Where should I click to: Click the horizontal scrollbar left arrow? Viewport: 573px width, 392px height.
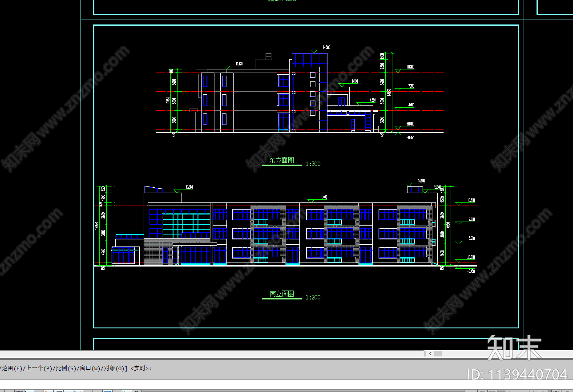[430, 354]
